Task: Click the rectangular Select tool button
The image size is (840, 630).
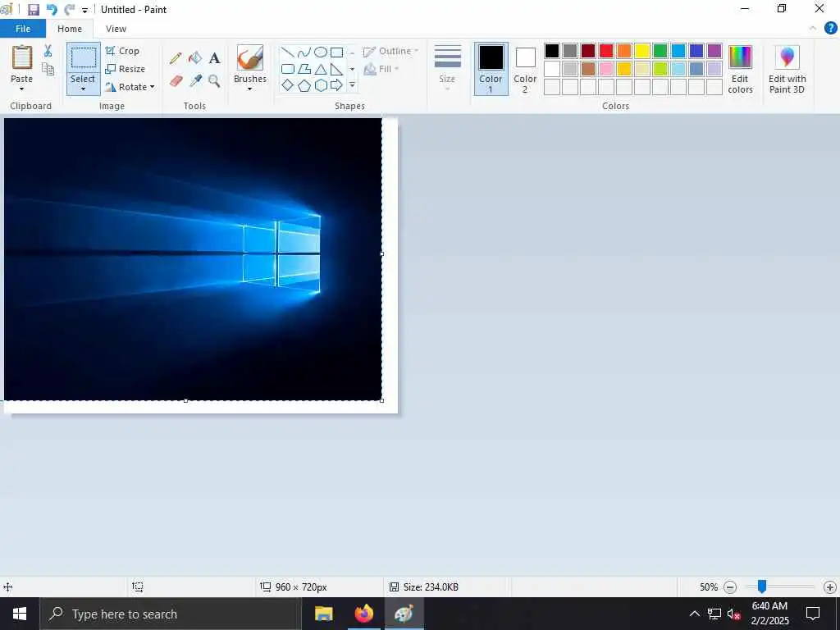Action: point(84,58)
